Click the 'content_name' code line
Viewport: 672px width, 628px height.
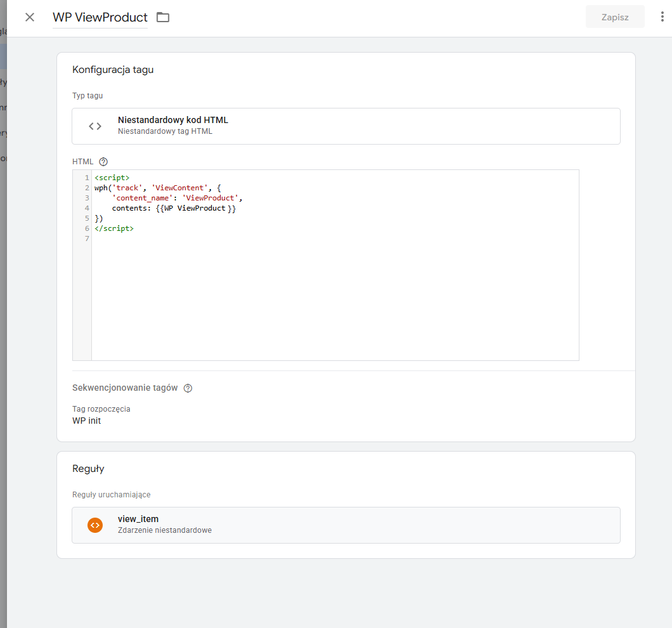point(177,198)
